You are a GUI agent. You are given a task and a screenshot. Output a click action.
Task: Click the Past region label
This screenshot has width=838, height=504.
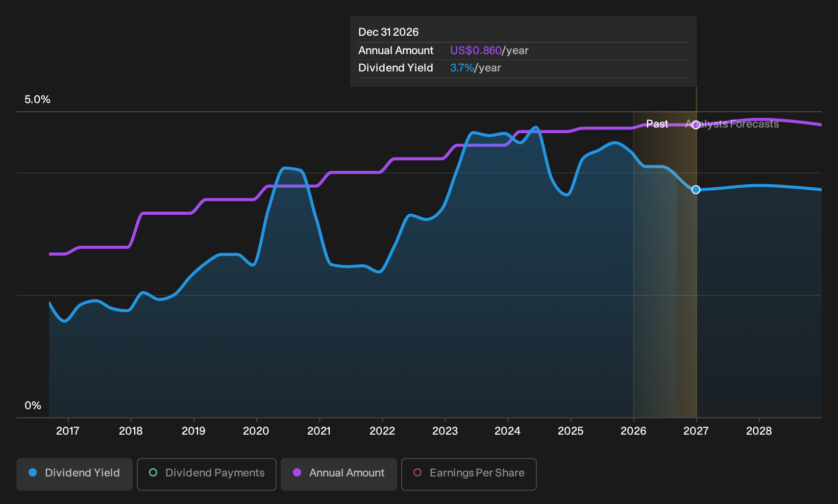pos(657,124)
